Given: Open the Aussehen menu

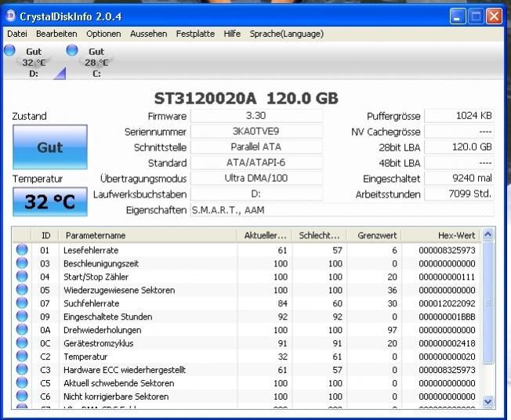Looking at the screenshot, I should [x=148, y=34].
